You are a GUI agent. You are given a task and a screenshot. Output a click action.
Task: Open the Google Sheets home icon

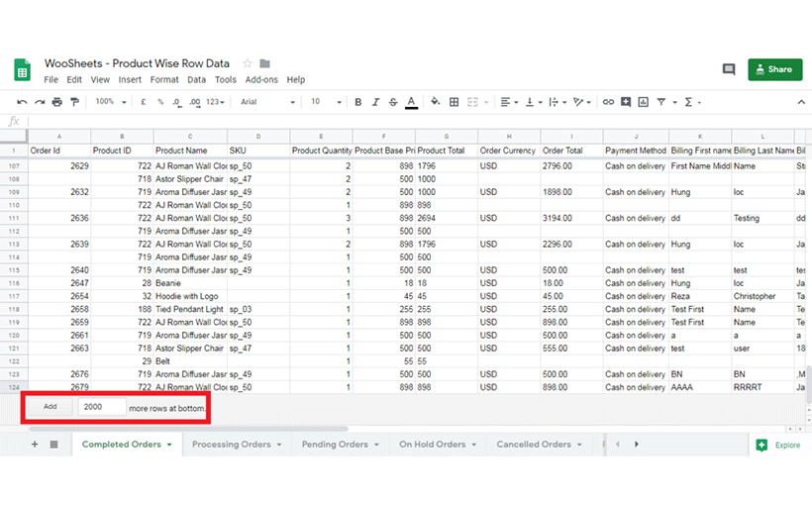coord(22,70)
